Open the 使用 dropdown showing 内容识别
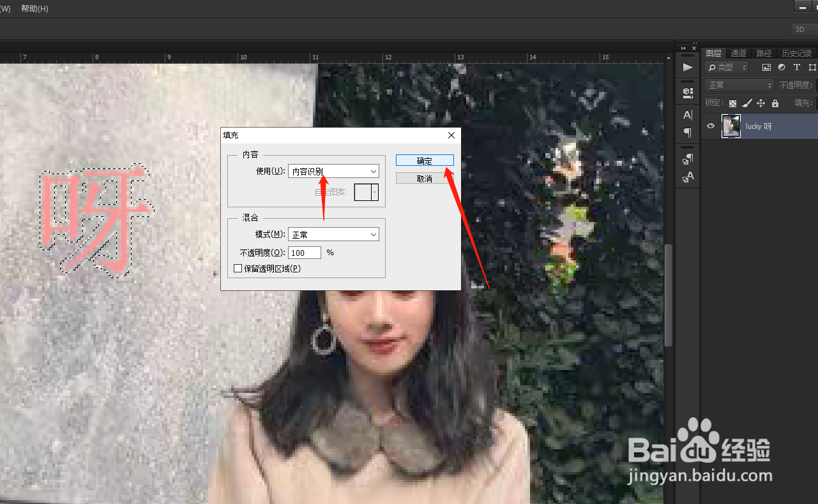 tap(333, 171)
